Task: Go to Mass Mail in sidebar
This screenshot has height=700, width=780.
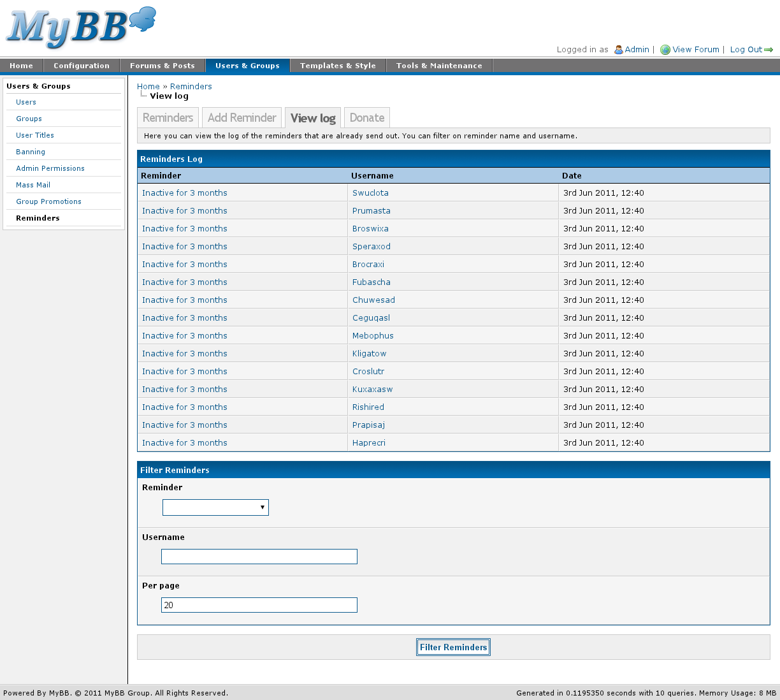Action: 33,185
